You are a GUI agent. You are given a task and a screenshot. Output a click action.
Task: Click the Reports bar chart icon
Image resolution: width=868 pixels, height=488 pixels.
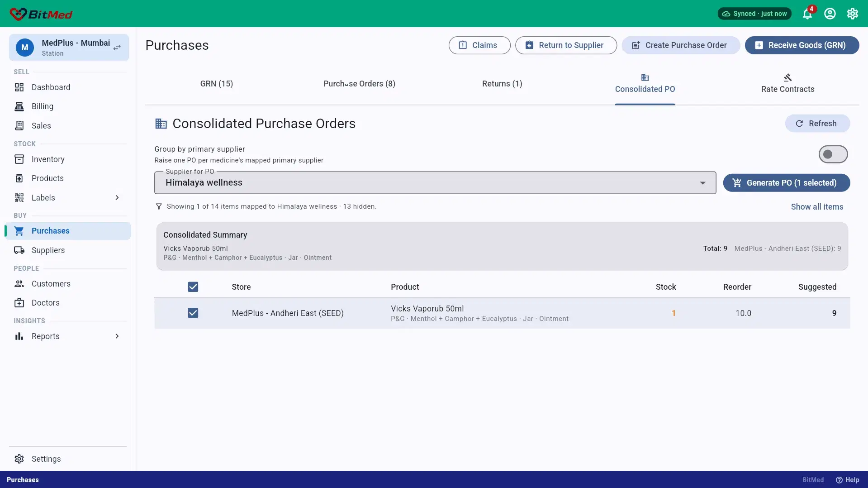[19, 336]
